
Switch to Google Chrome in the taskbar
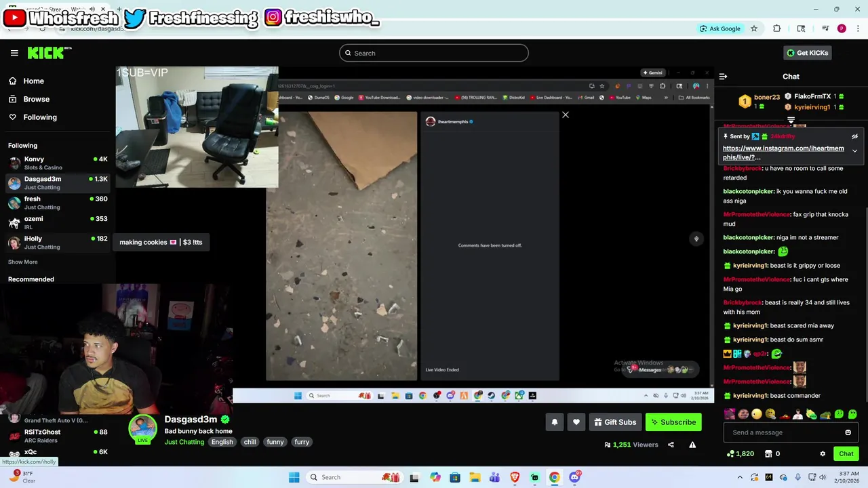point(555,477)
